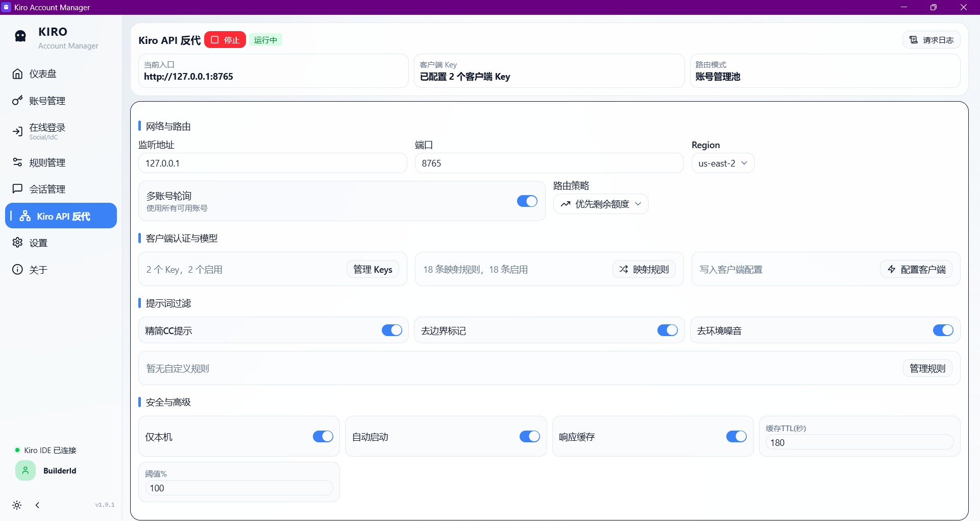Click the 端口 port field showing 8765
The height and width of the screenshot is (521, 980).
(x=549, y=163)
